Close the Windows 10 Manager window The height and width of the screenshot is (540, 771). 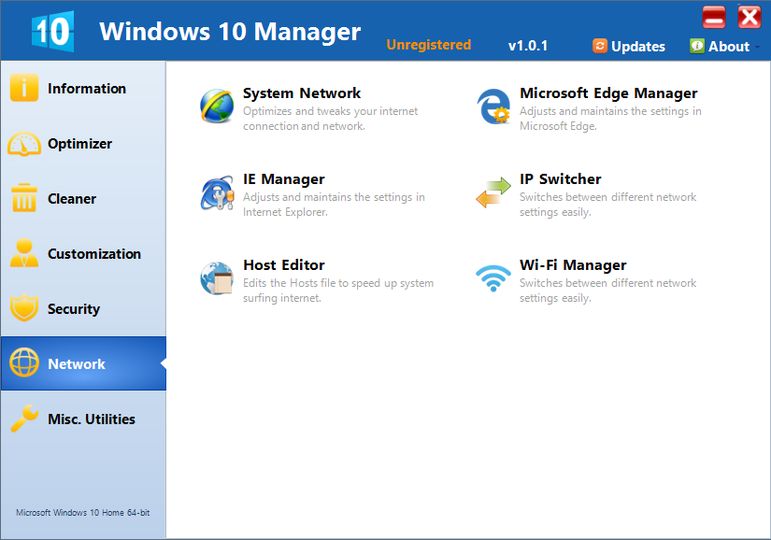point(749,18)
